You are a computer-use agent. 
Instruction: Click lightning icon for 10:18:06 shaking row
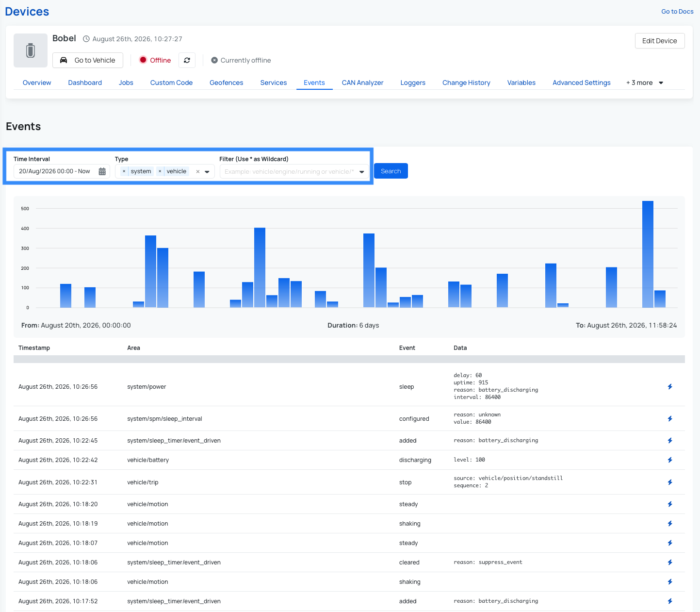[x=670, y=582]
